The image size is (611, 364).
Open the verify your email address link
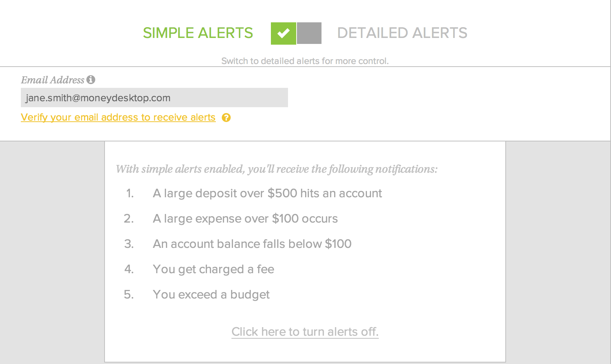click(x=118, y=117)
